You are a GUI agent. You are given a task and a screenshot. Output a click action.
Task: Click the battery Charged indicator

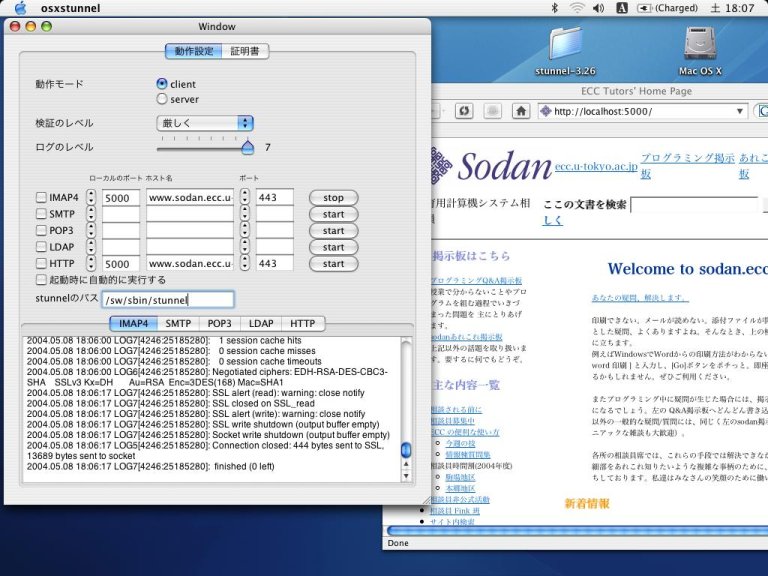(667, 8)
